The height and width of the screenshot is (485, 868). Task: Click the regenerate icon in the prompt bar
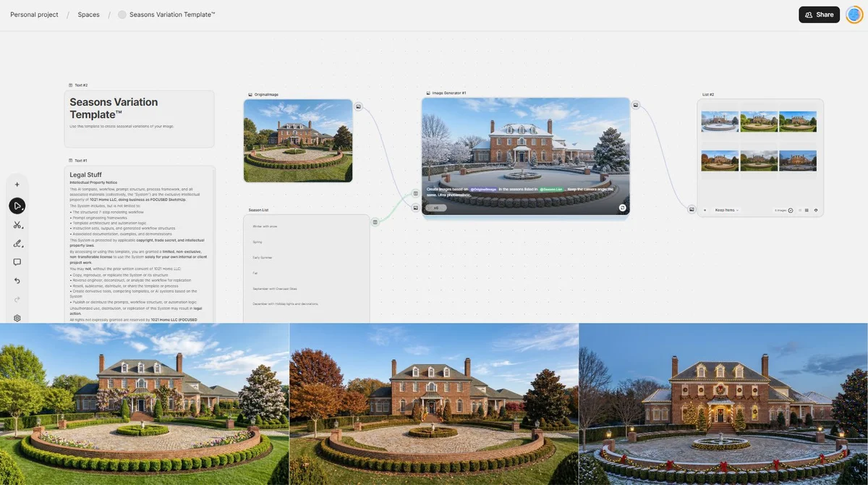pyautogui.click(x=623, y=208)
